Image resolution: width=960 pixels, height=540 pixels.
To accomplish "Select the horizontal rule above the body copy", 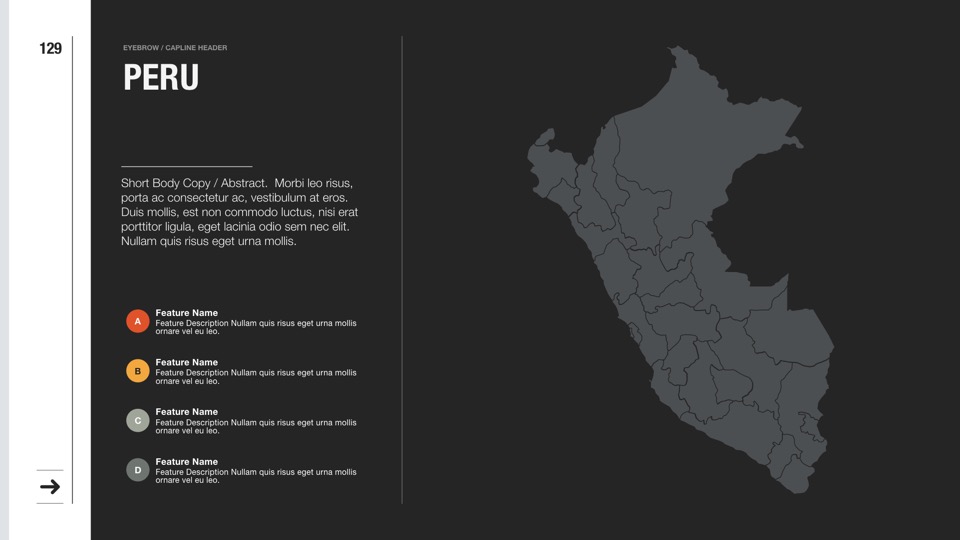I will [186, 166].
